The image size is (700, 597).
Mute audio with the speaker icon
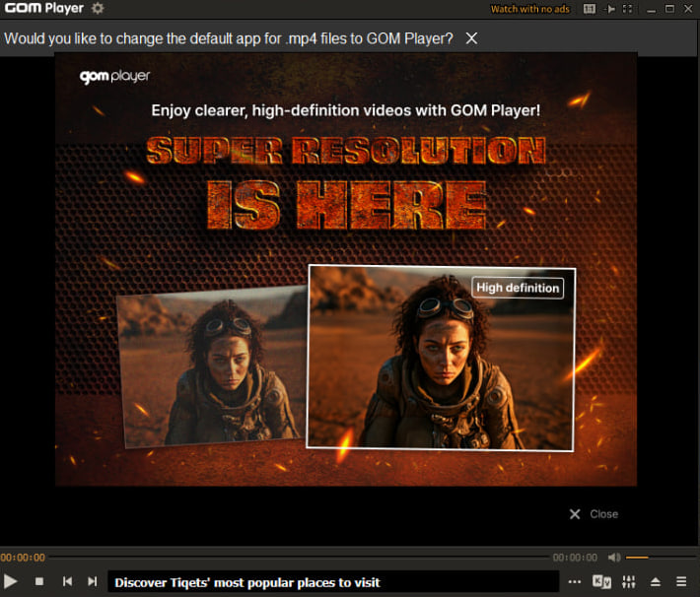tap(614, 558)
